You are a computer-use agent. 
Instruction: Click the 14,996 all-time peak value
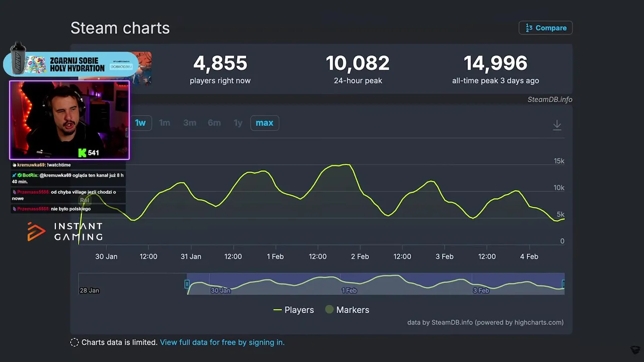[496, 63]
